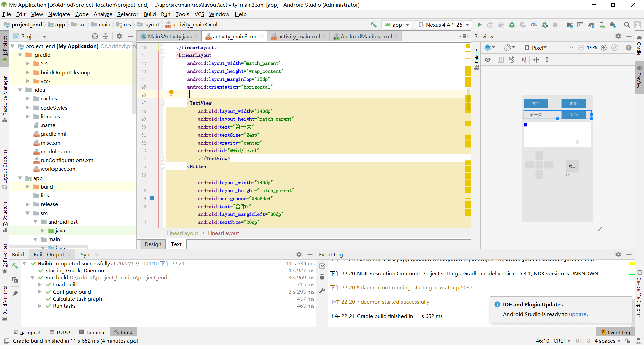Click the #3c8dc4 color swatch in gutter
The height and width of the screenshot is (345, 644).
152,198
